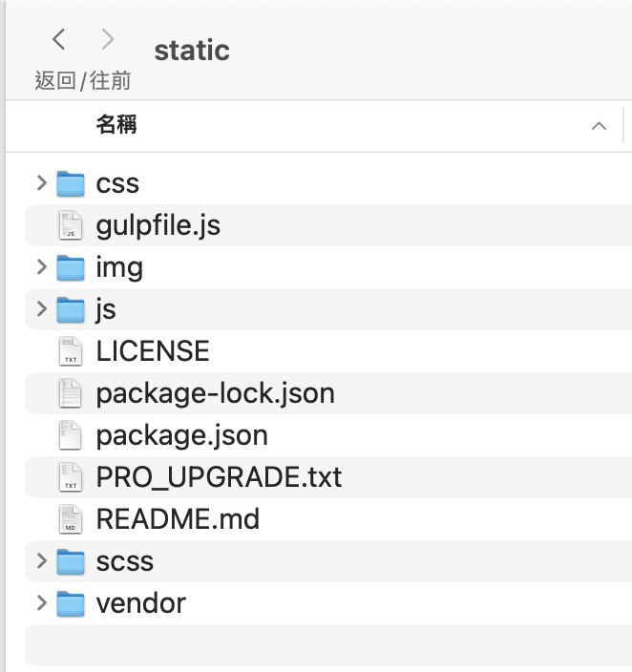
Task: Click the static window title
Action: pos(192,50)
